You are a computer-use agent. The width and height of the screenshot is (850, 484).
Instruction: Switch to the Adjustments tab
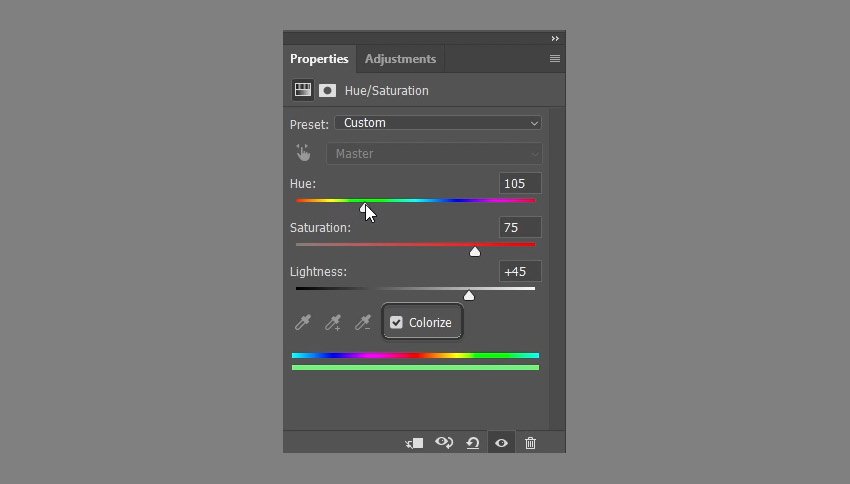[400, 59]
